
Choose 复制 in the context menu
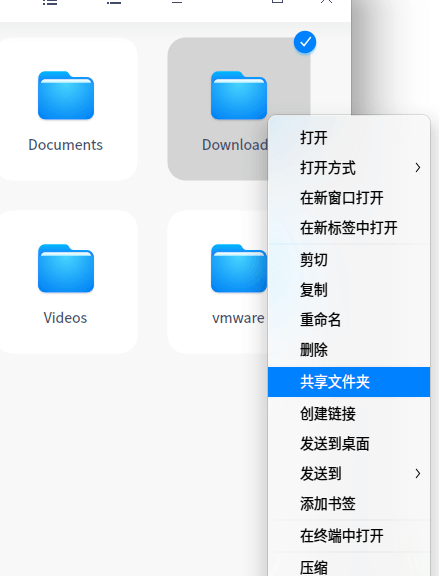coord(349,290)
